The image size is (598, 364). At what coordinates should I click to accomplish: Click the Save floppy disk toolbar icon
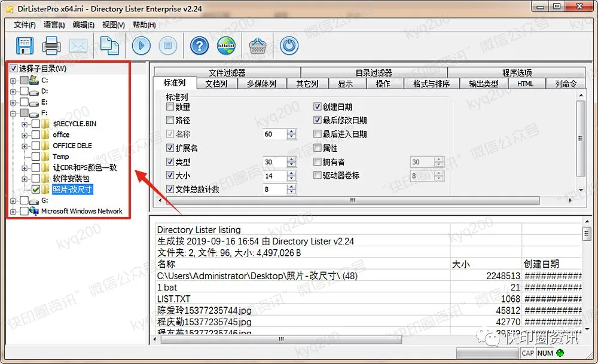[25, 46]
